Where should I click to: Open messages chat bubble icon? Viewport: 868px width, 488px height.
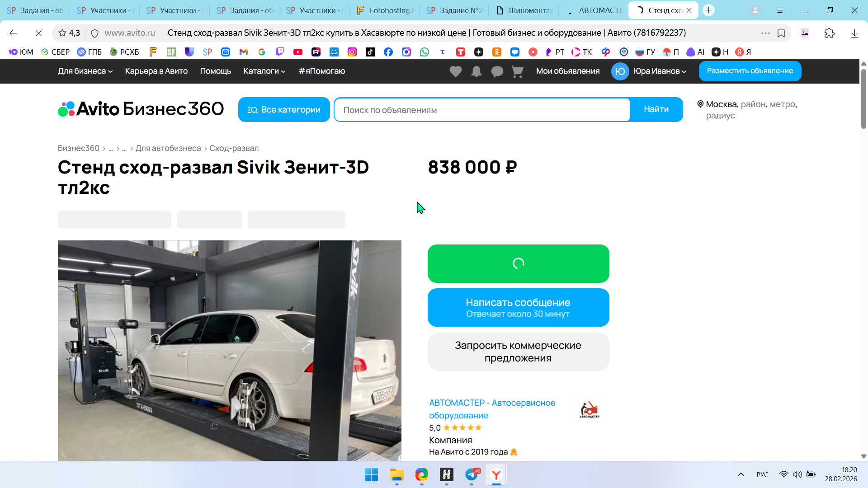coord(497,71)
